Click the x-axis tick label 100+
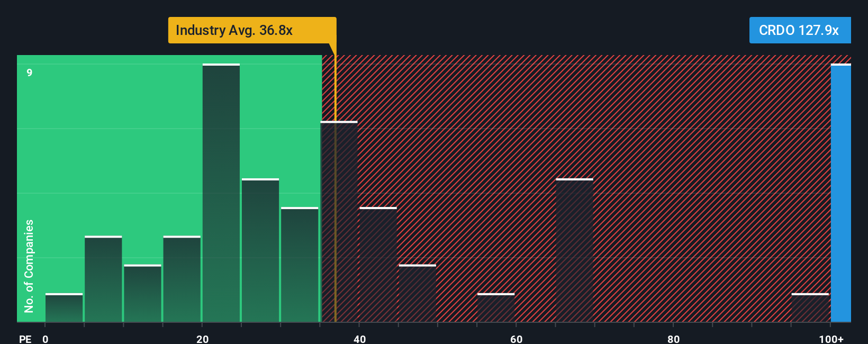The image size is (868, 344). pos(831,339)
